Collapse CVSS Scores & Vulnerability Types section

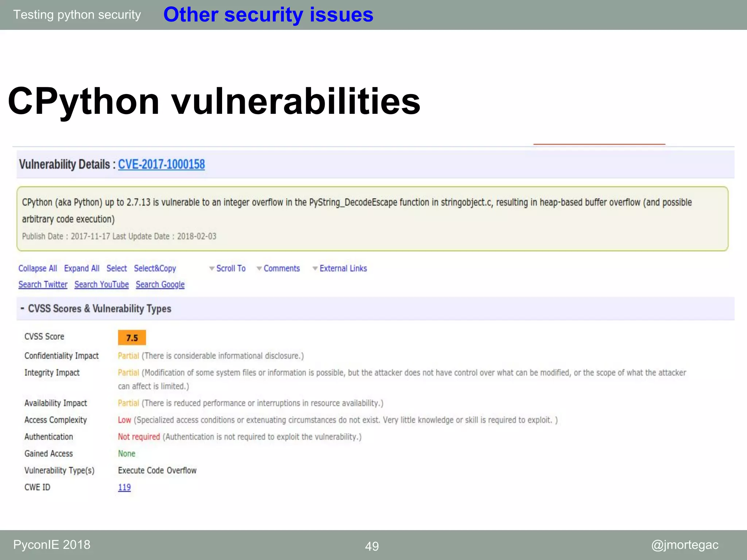(x=22, y=308)
